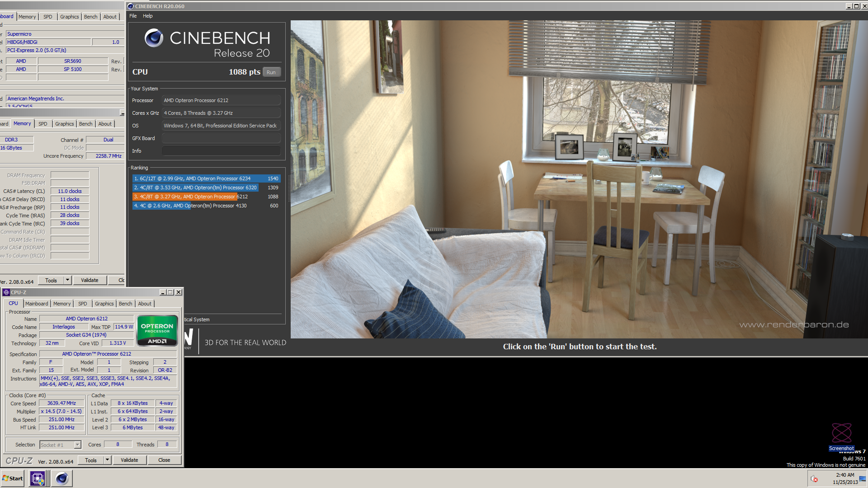Click the Code Name value Interlagos
868x488 pixels.
tap(64, 327)
